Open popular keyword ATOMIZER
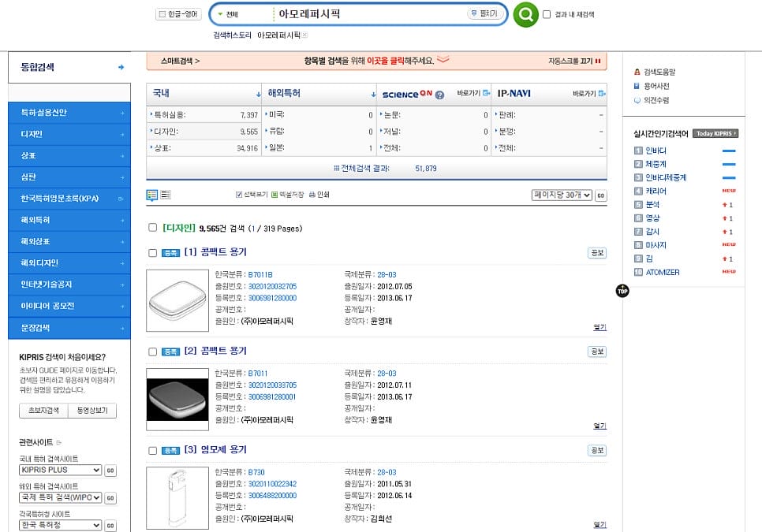This screenshot has height=532, width=762. click(x=663, y=273)
